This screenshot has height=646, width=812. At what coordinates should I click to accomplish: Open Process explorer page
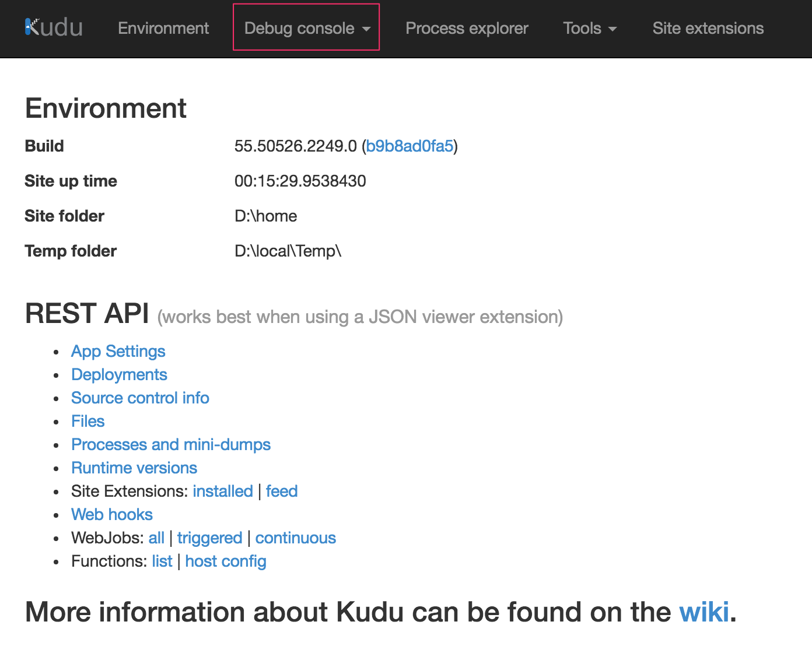pyautogui.click(x=467, y=28)
